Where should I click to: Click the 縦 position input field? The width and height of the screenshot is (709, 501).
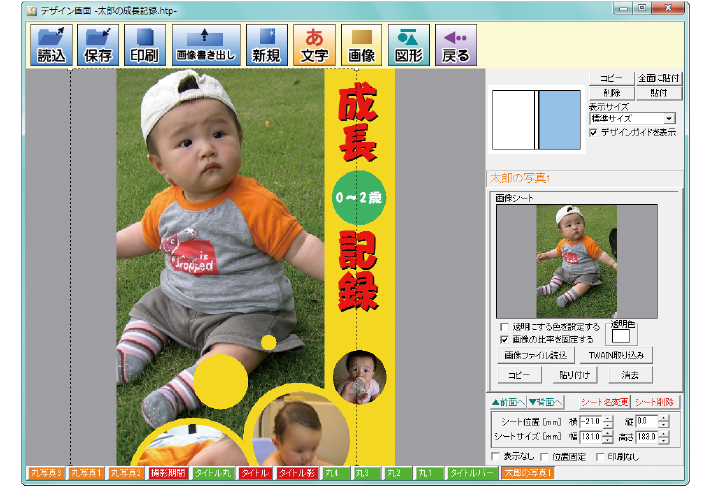(647, 421)
